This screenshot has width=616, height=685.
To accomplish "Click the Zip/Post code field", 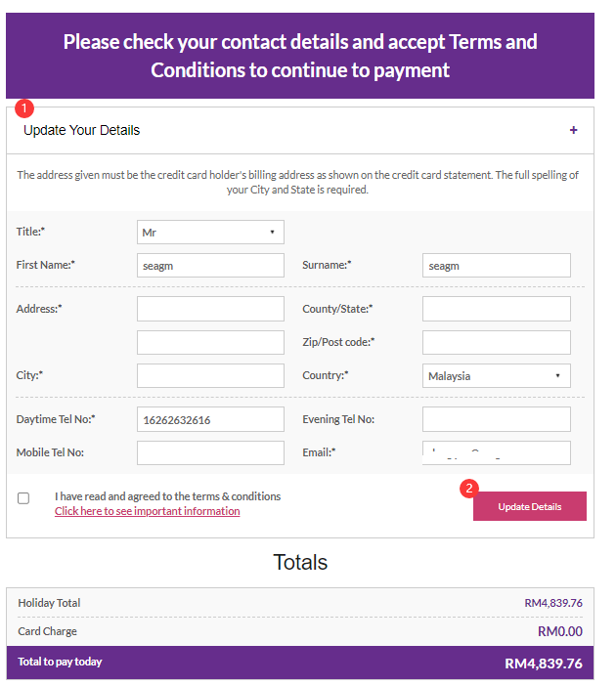I will (x=496, y=342).
